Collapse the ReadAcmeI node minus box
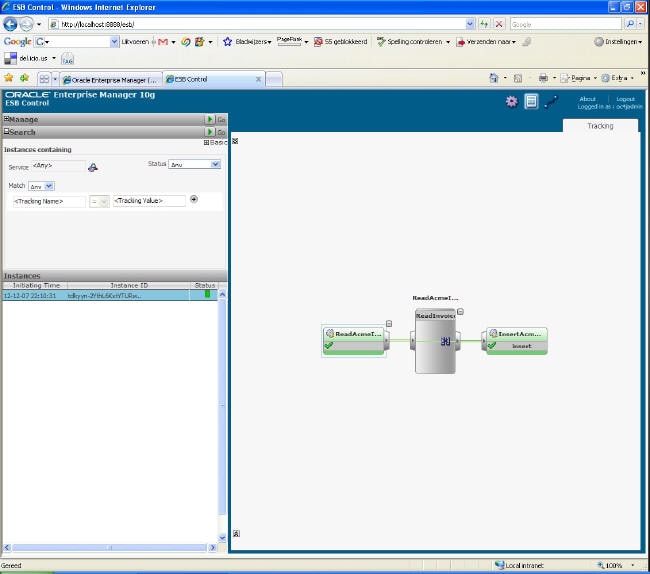This screenshot has width=650, height=574. pyautogui.click(x=389, y=324)
